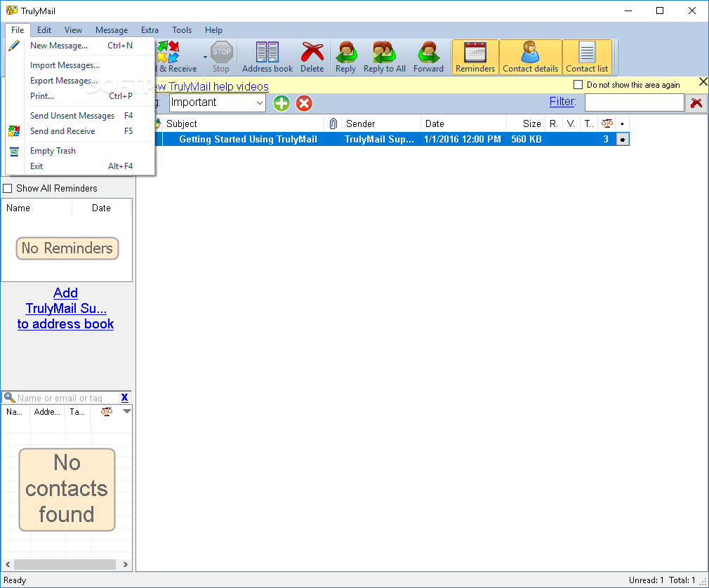
Task: Click the reminders Name column header
Action: (x=37, y=208)
